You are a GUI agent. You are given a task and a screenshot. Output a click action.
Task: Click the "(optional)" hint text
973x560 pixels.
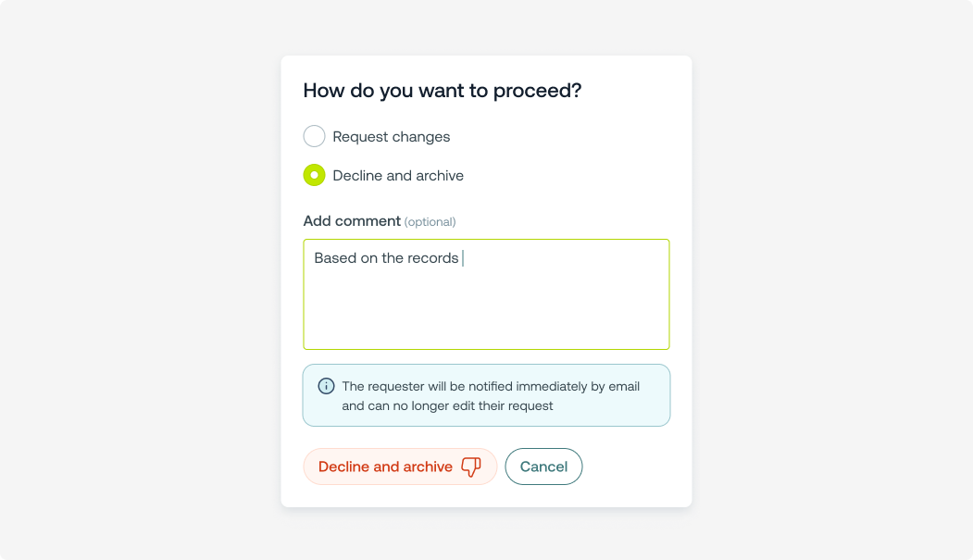pyautogui.click(x=430, y=222)
